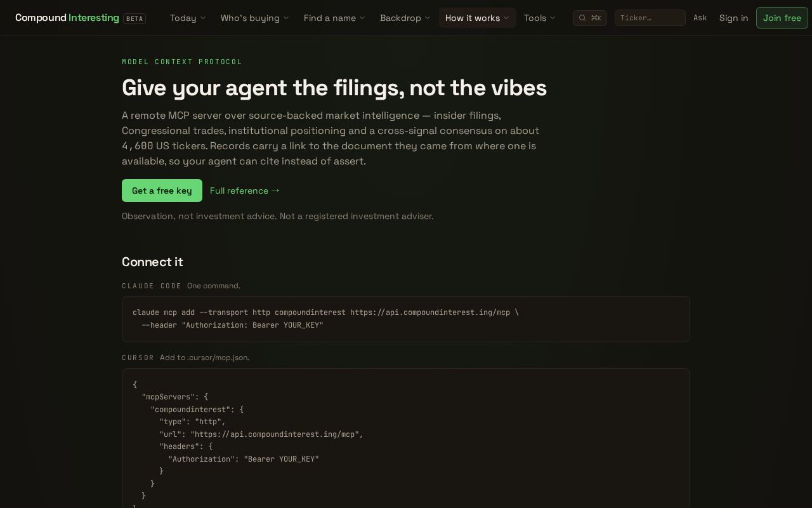
Task: Click the Connect it heading
Action: pos(152,262)
